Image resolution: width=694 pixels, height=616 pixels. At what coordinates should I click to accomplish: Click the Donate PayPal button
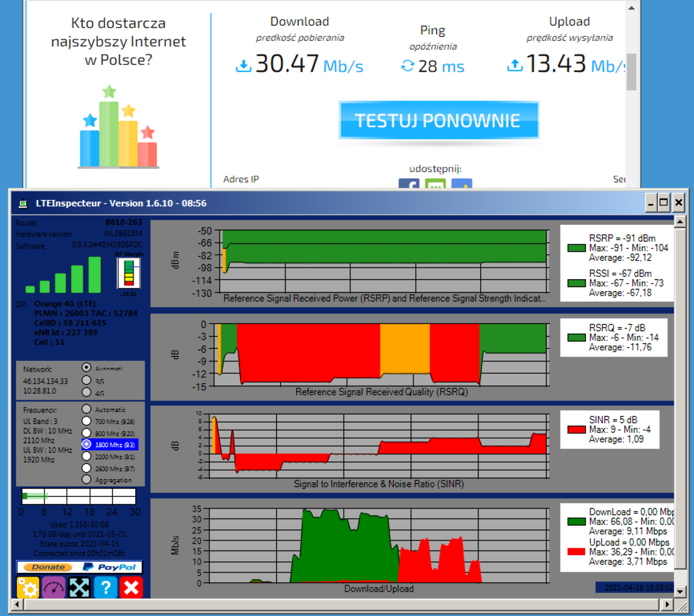(x=79, y=567)
